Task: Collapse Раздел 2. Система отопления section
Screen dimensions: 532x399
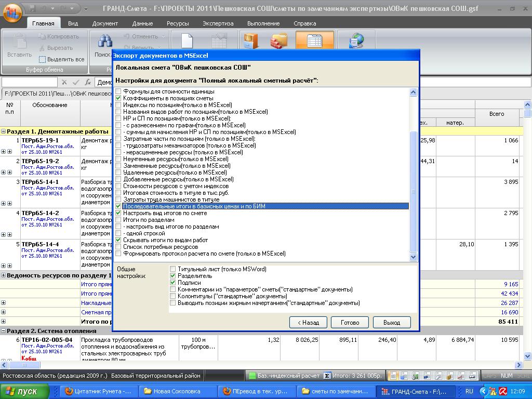Action: click(x=4, y=331)
